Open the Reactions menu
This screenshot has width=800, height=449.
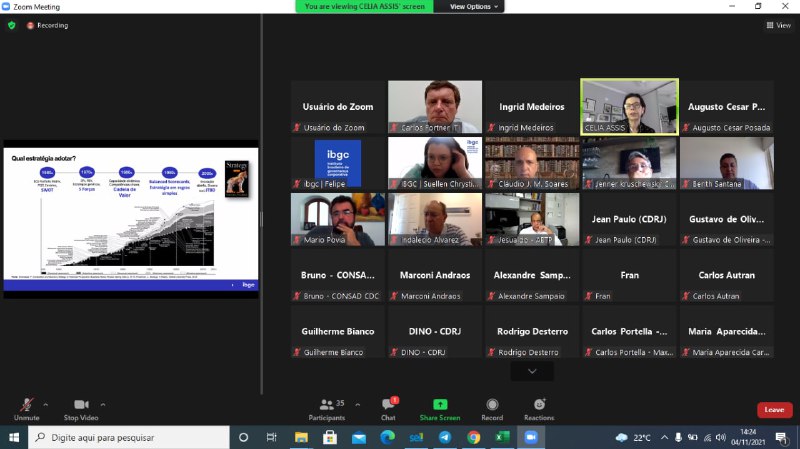tap(539, 409)
